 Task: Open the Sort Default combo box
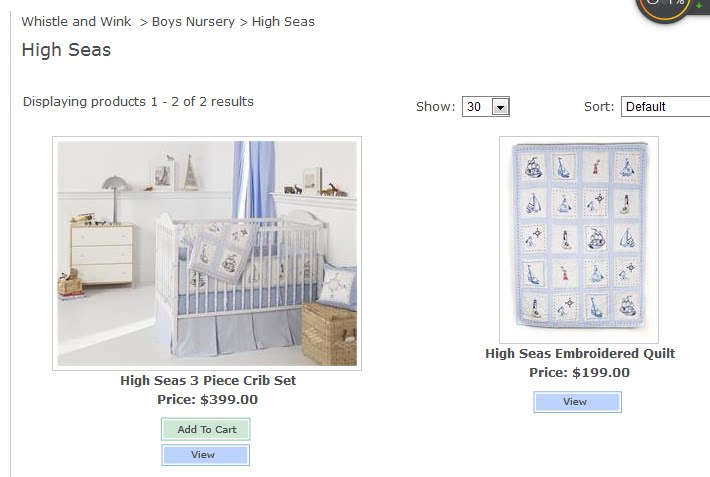coord(665,107)
